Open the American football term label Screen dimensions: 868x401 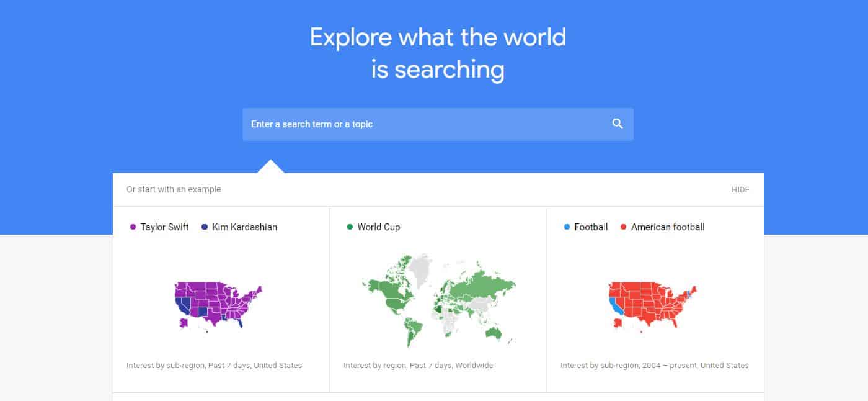(x=668, y=227)
